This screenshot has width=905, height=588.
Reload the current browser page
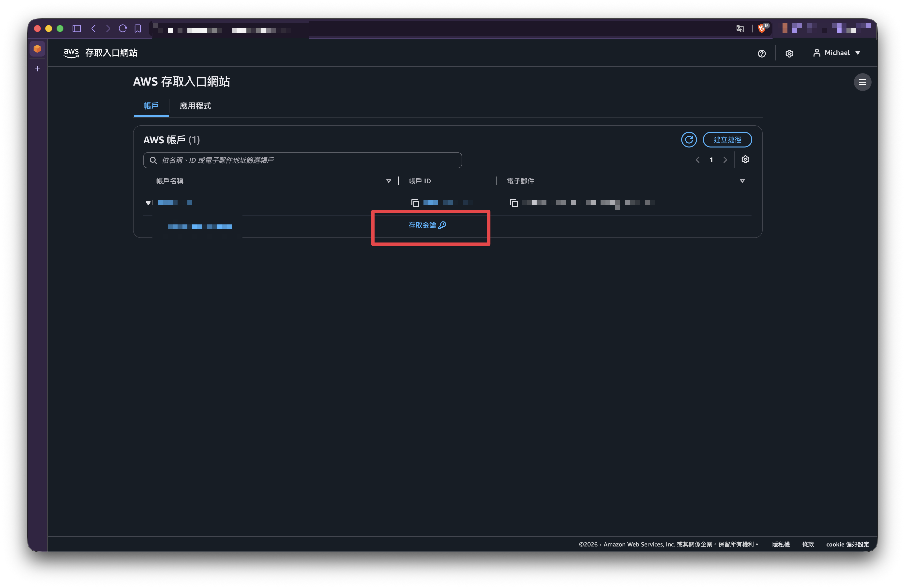[x=123, y=29]
